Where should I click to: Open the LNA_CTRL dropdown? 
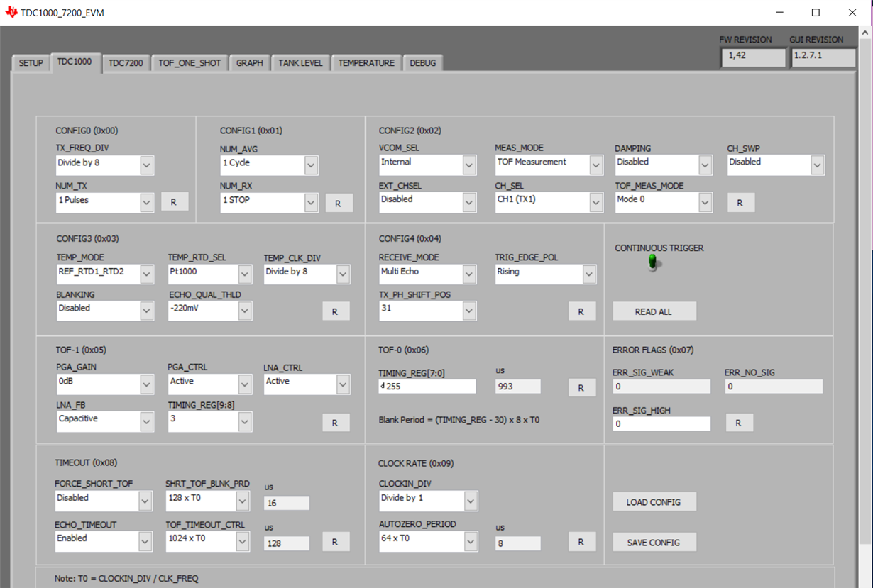pyautogui.click(x=307, y=384)
